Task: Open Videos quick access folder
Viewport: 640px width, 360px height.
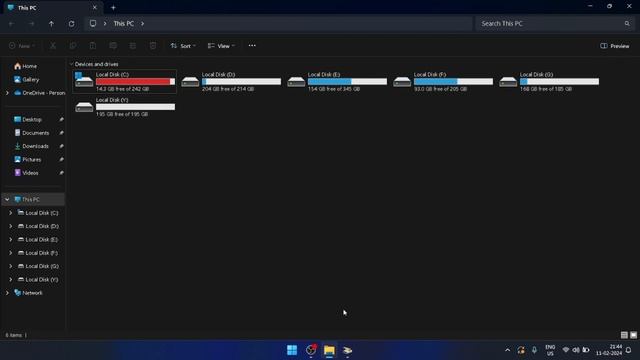Action: 27,173
